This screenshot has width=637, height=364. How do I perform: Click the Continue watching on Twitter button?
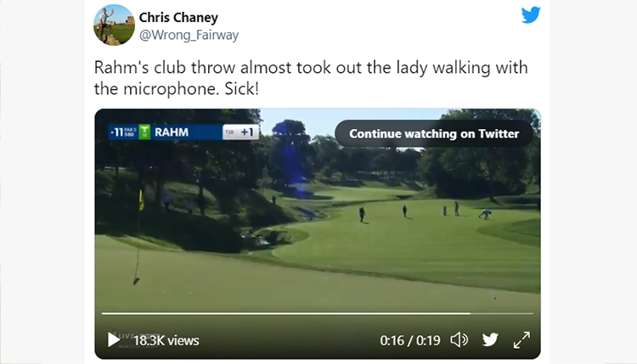[x=434, y=133]
